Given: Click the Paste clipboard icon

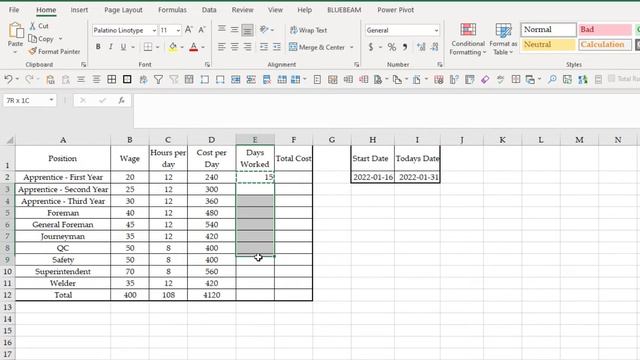Looking at the screenshot, I should coord(16,31).
